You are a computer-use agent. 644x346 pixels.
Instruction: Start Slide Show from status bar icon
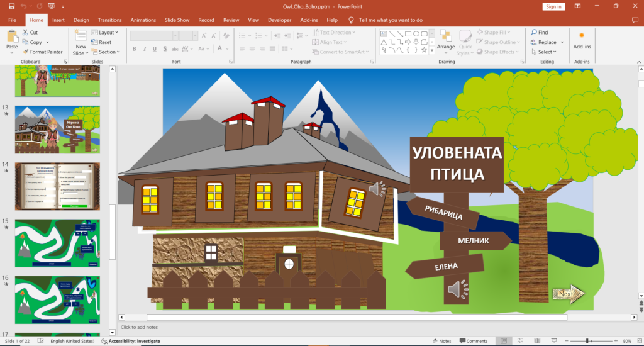554,341
